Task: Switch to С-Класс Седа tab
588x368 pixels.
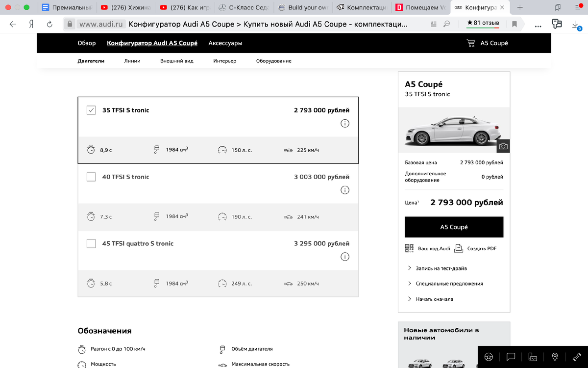Action: (245, 7)
